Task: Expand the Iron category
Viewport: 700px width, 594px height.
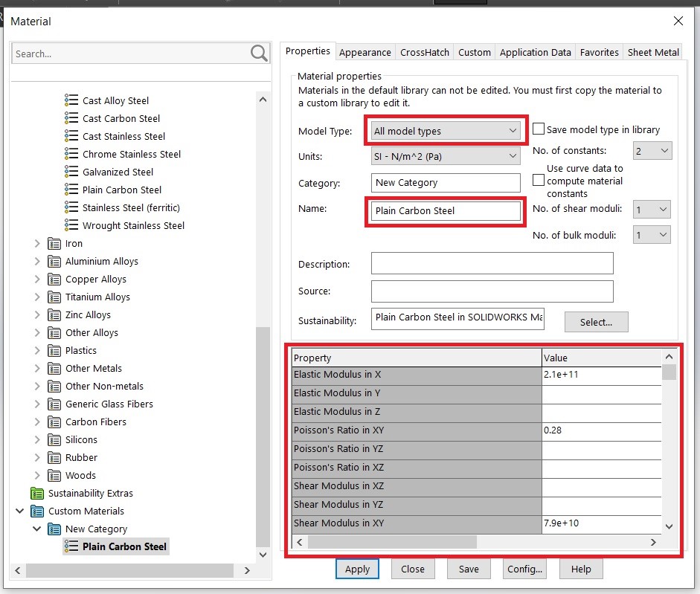Action: [37, 244]
